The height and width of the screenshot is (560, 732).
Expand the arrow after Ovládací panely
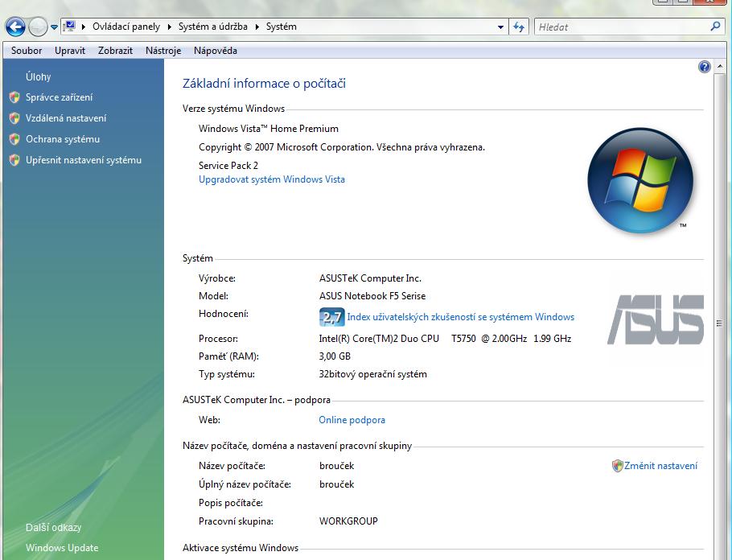(169, 27)
